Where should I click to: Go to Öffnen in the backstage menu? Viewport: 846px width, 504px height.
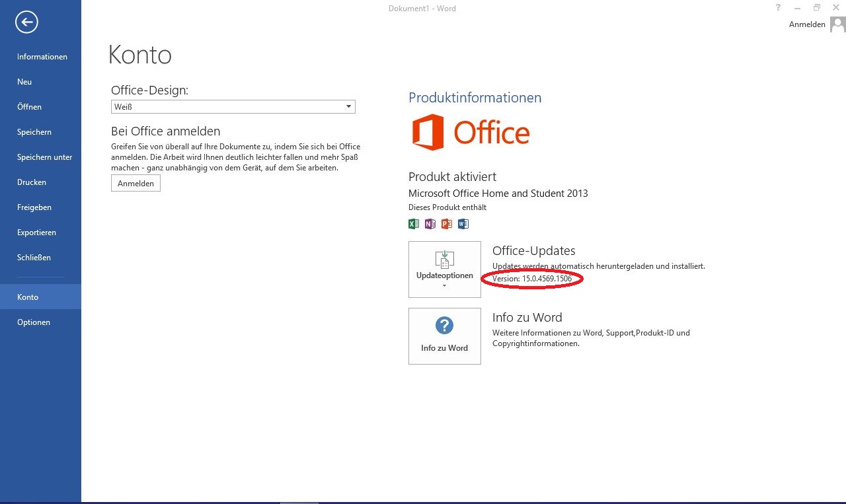(x=29, y=107)
